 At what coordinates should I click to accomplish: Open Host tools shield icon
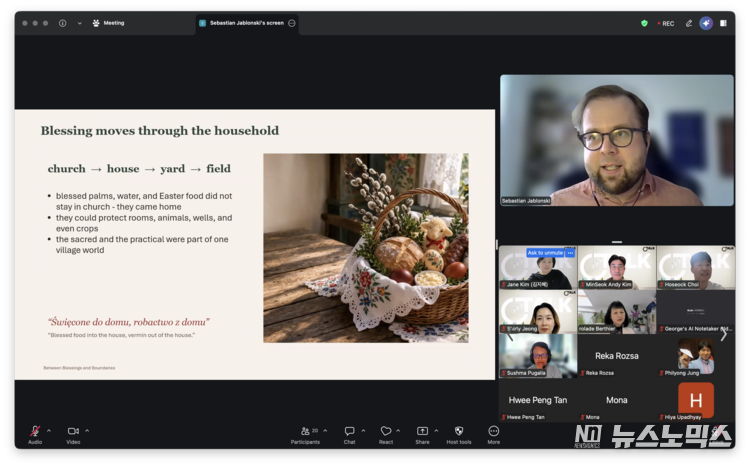click(459, 431)
